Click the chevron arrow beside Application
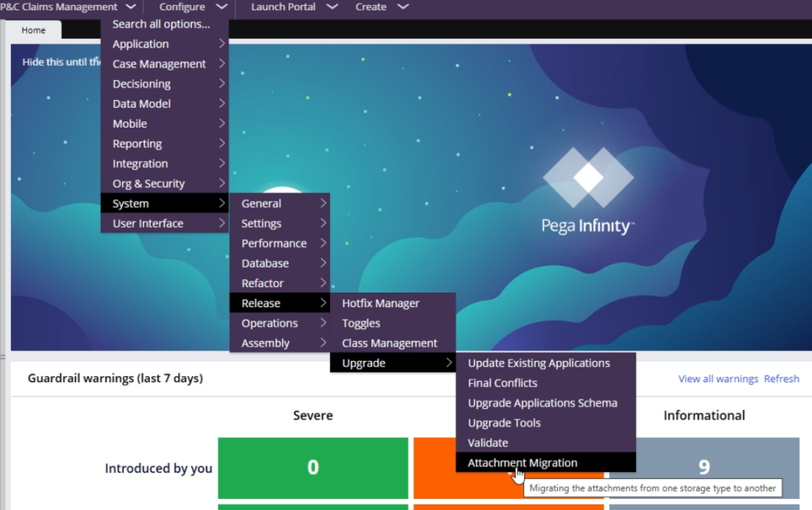This screenshot has height=510, width=812. point(222,44)
